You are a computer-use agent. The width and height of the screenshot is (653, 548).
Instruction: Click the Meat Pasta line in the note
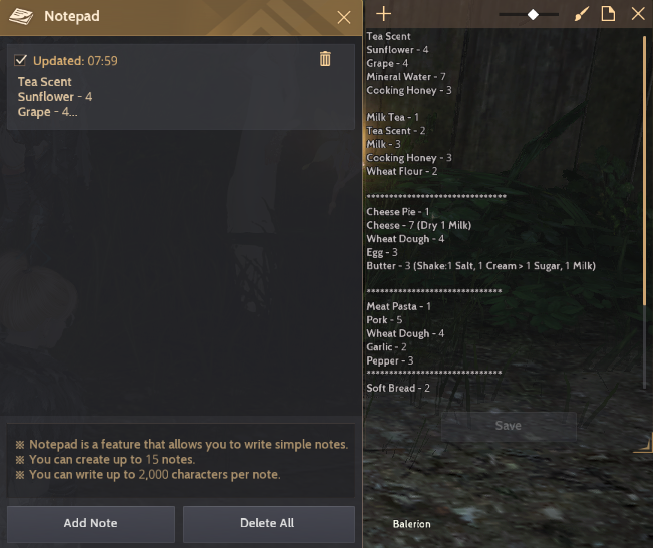[399, 306]
